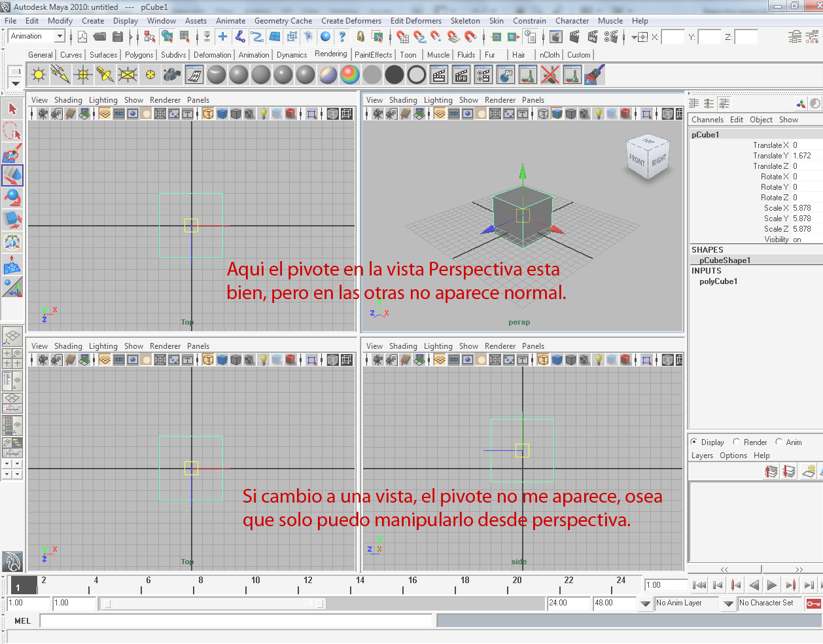Open the Create Deformers menu
823x644 pixels.
pyautogui.click(x=351, y=21)
